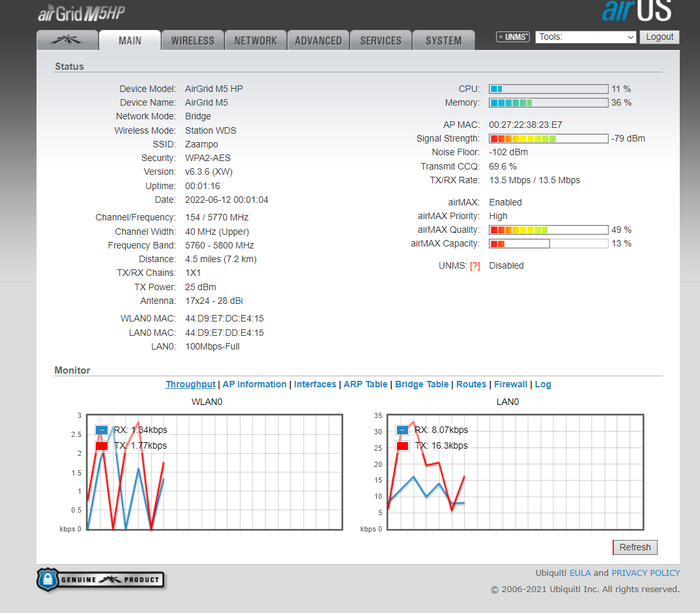Open the Ubiquiti EULA link
The image size is (700, 613).
pyautogui.click(x=580, y=573)
